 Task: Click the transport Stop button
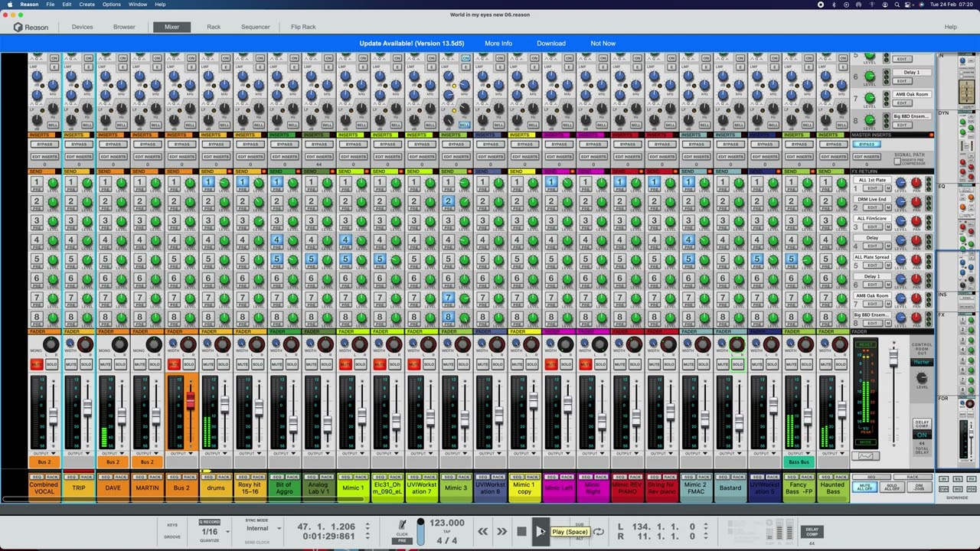point(521,531)
